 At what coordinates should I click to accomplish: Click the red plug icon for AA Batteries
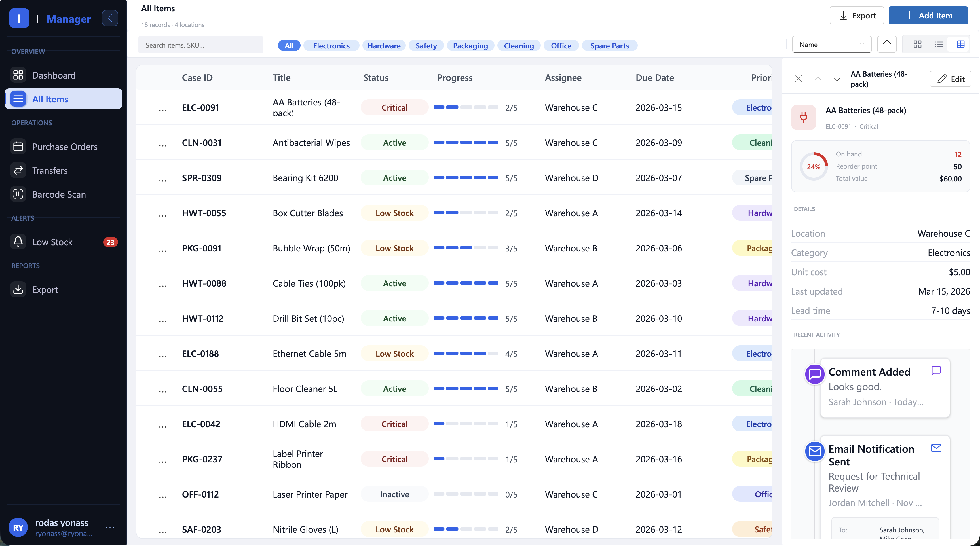coord(803,117)
